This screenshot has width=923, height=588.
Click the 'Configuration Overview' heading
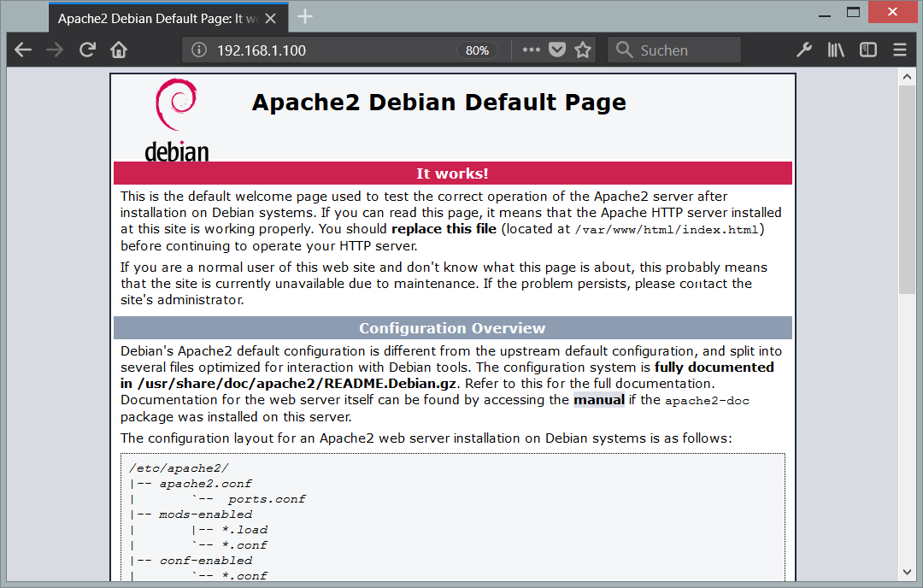pyautogui.click(x=452, y=328)
